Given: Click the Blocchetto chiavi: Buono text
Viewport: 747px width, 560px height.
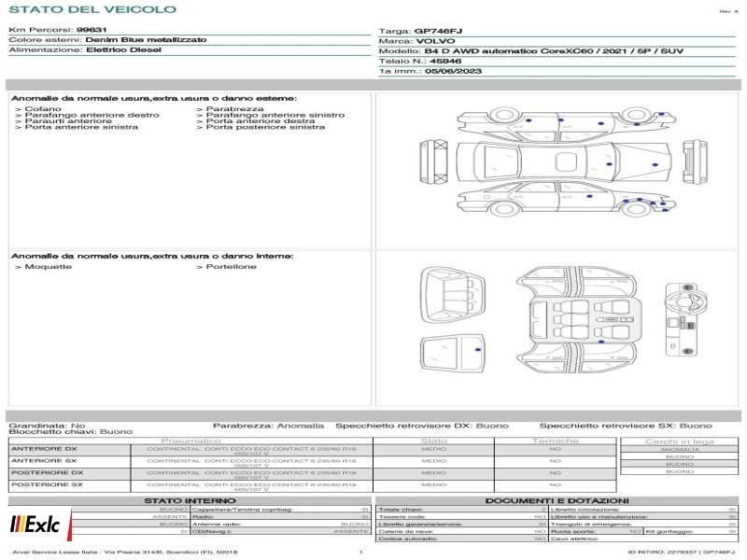Looking at the screenshot, I should coord(71,432).
